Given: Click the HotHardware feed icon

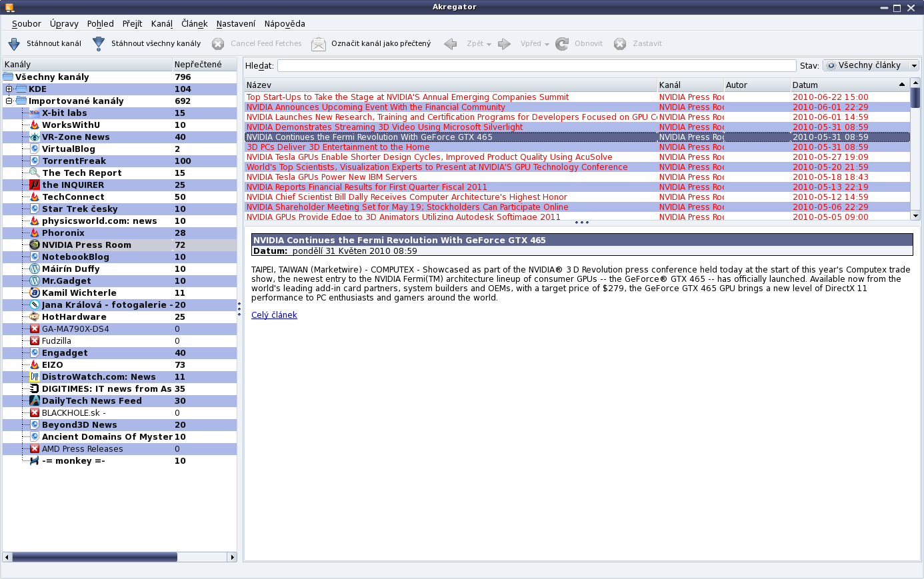Looking at the screenshot, I should pos(35,317).
